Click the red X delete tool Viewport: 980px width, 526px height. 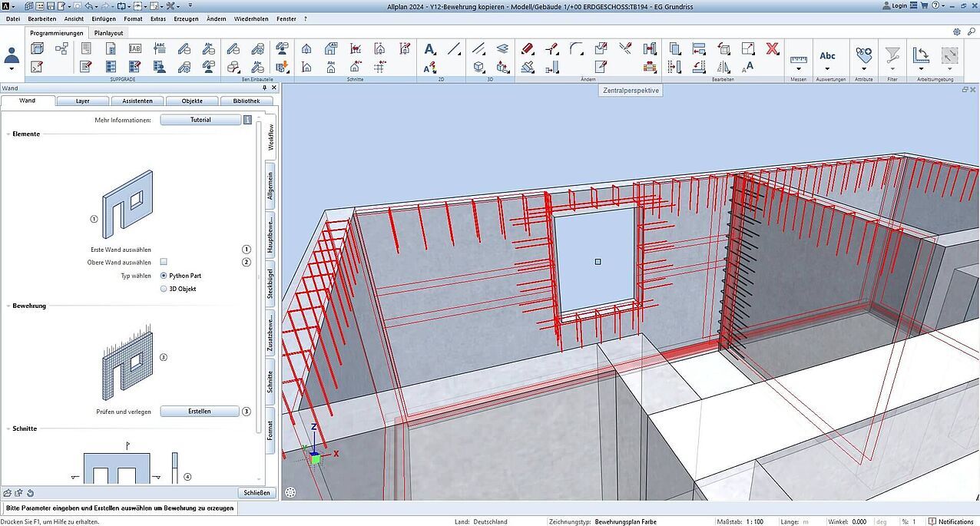point(772,49)
